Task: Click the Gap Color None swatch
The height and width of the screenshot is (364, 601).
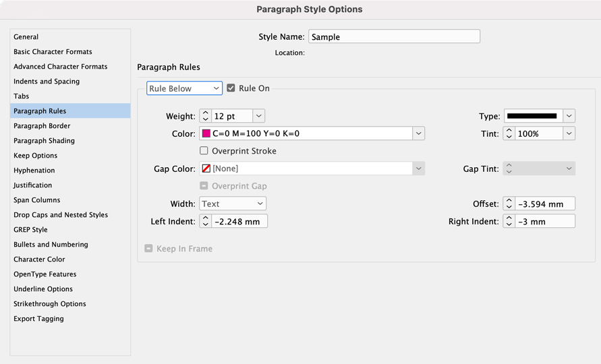Action: coord(206,169)
